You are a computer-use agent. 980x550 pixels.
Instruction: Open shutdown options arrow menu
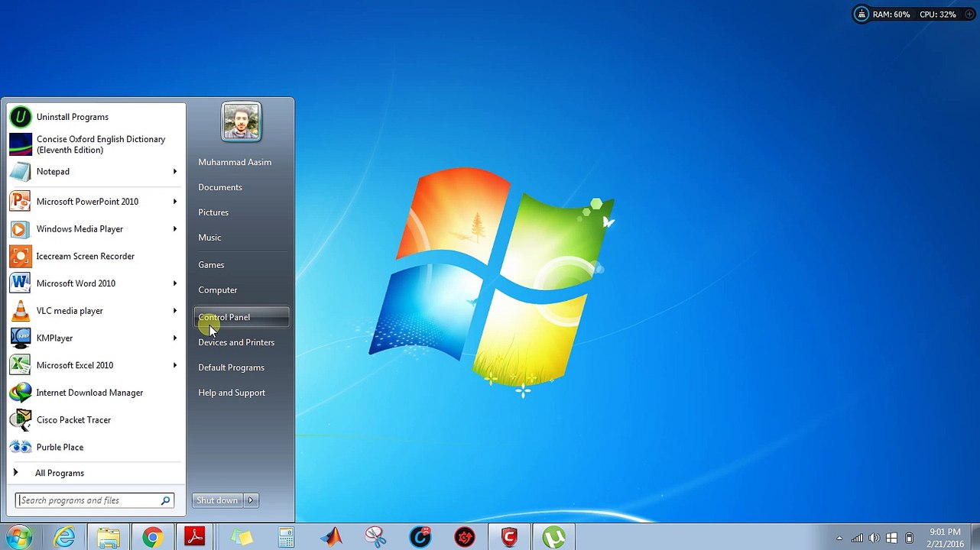click(x=250, y=500)
